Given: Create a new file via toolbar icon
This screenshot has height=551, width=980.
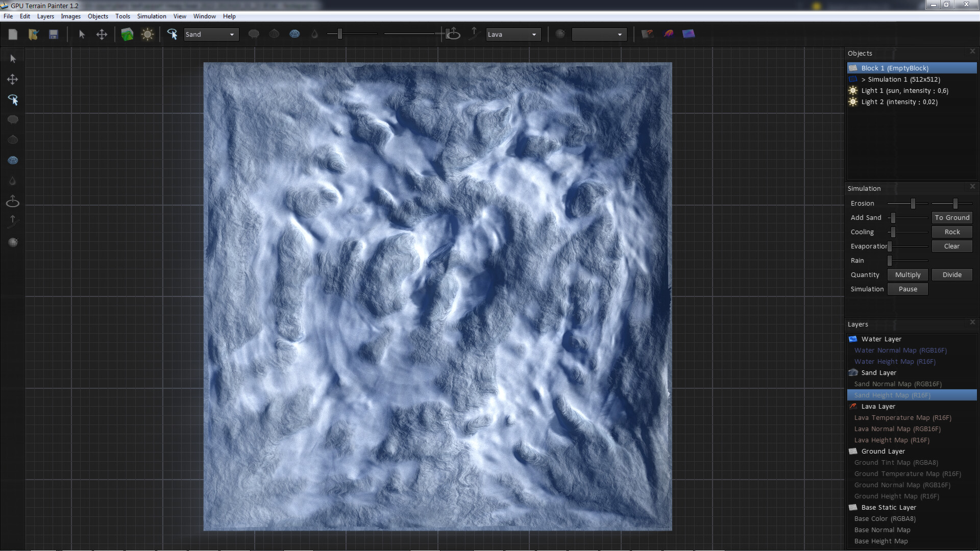Looking at the screenshot, I should tap(13, 34).
